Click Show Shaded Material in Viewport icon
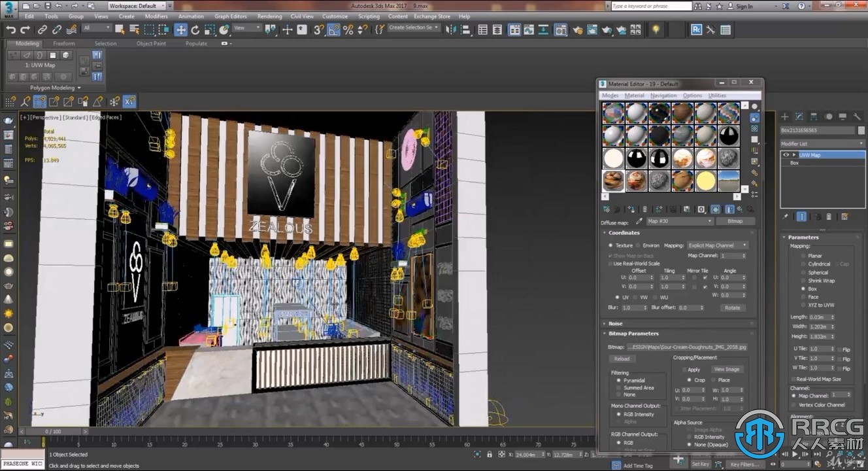This screenshot has width=868, height=471. 716,209
